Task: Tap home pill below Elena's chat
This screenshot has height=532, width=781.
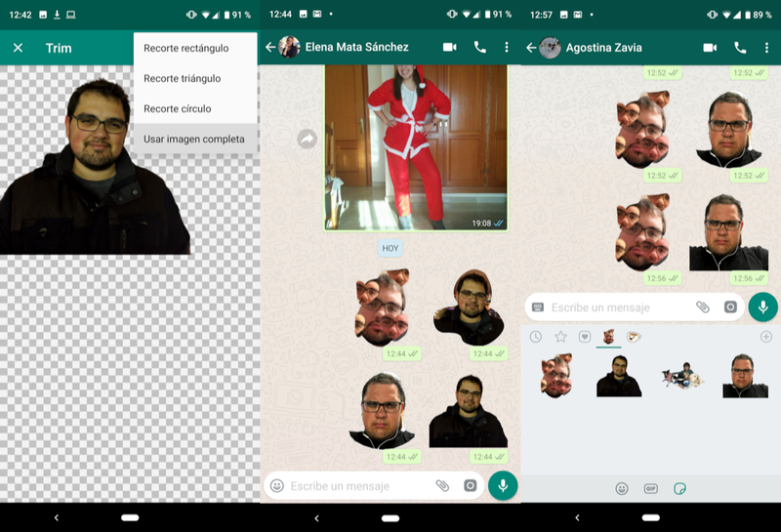Action: coord(390,518)
